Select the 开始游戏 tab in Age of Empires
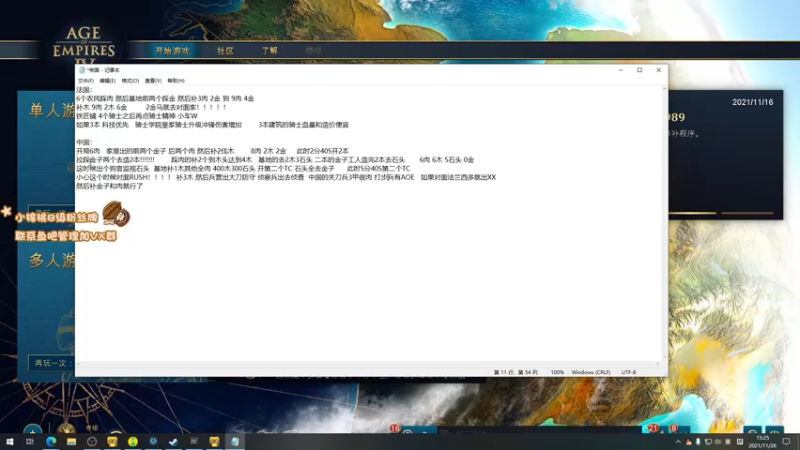 (172, 51)
